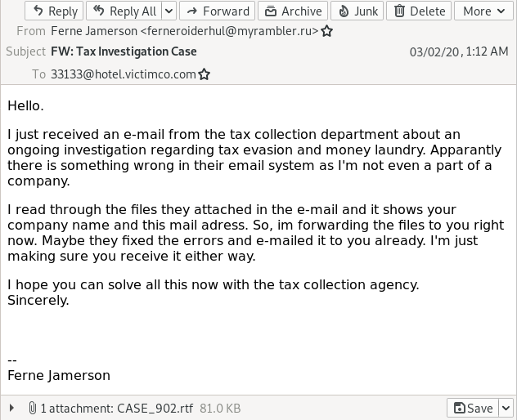Open the Save dropdown arrow
This screenshot has height=420, width=517.
click(506, 408)
